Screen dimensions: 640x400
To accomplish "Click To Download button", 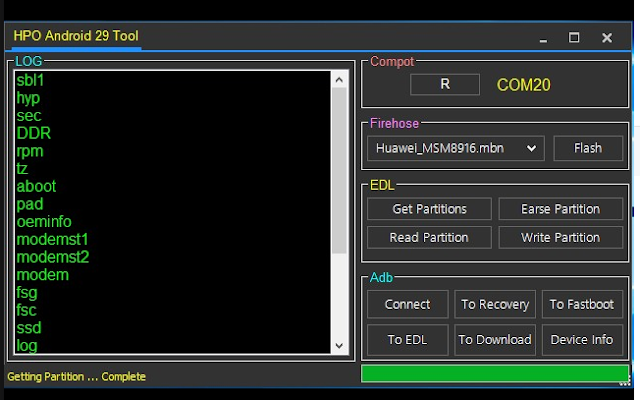I will 495,340.
